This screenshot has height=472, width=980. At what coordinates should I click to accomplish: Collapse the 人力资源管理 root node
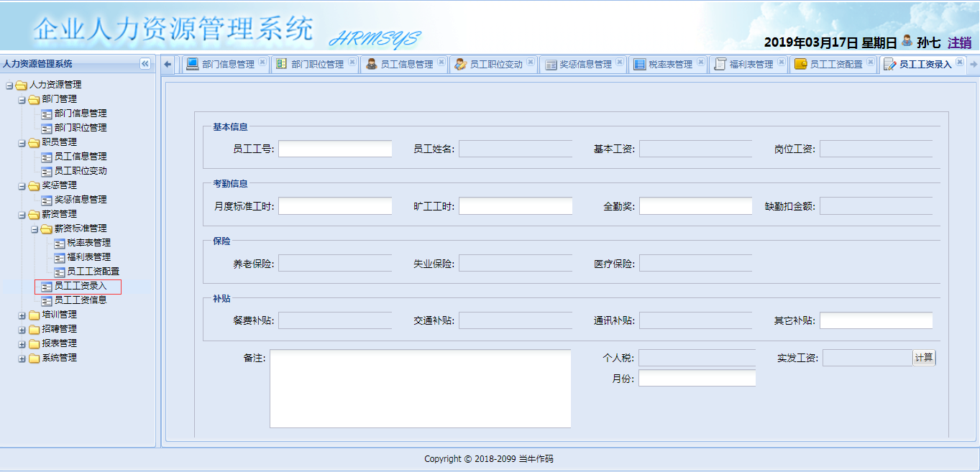[9, 85]
